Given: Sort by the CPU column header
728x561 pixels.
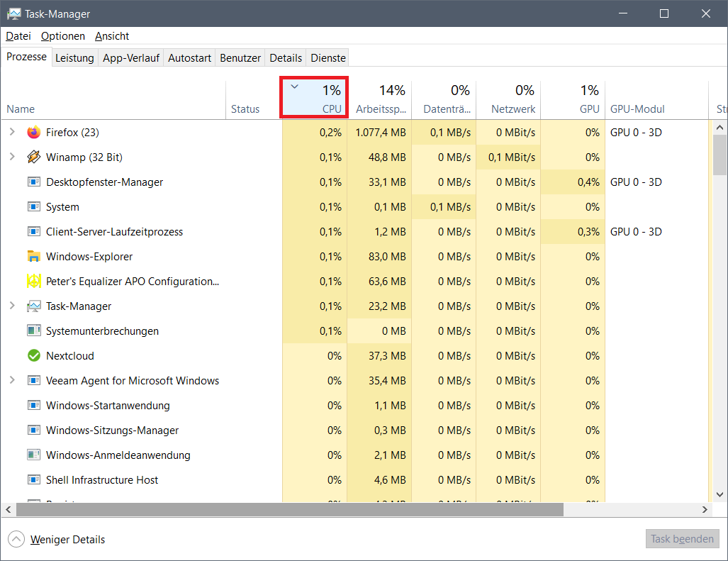Looking at the screenshot, I should click(314, 98).
